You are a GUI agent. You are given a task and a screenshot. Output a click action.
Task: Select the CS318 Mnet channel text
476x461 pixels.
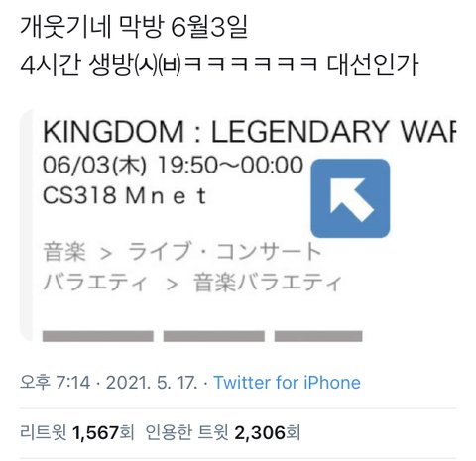coord(125,195)
